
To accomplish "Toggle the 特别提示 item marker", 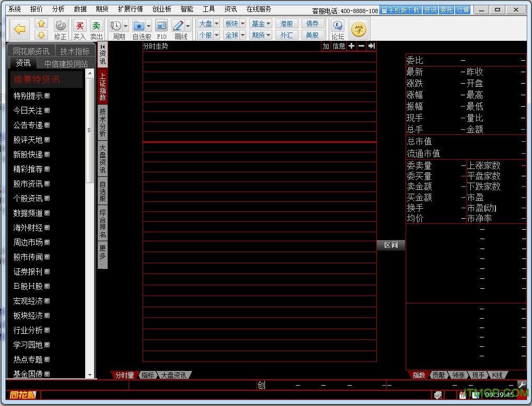I will tap(47, 96).
